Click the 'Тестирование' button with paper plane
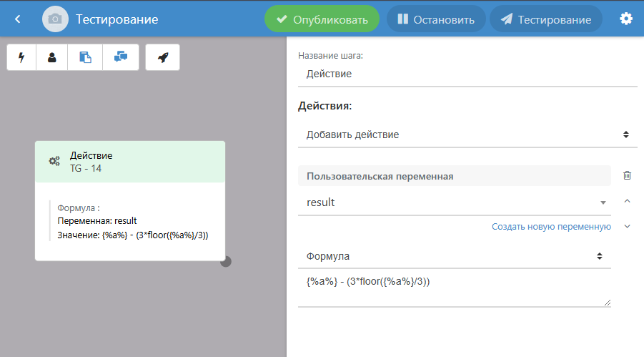Viewport: 644px width, 357px height. 545,19
